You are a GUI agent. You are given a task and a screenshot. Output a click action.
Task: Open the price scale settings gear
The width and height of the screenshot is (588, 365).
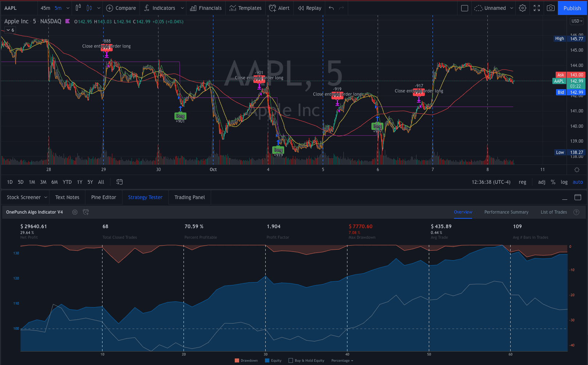[x=577, y=170]
